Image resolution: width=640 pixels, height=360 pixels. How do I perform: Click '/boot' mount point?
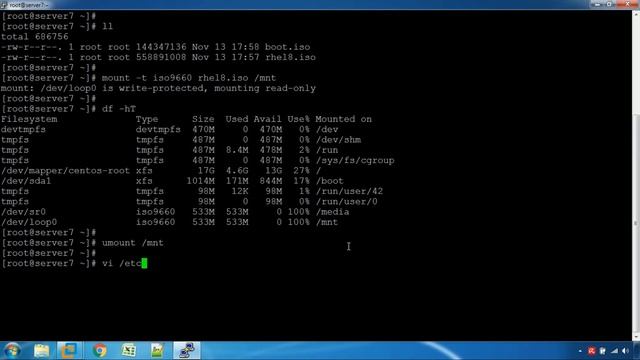tap(329, 181)
